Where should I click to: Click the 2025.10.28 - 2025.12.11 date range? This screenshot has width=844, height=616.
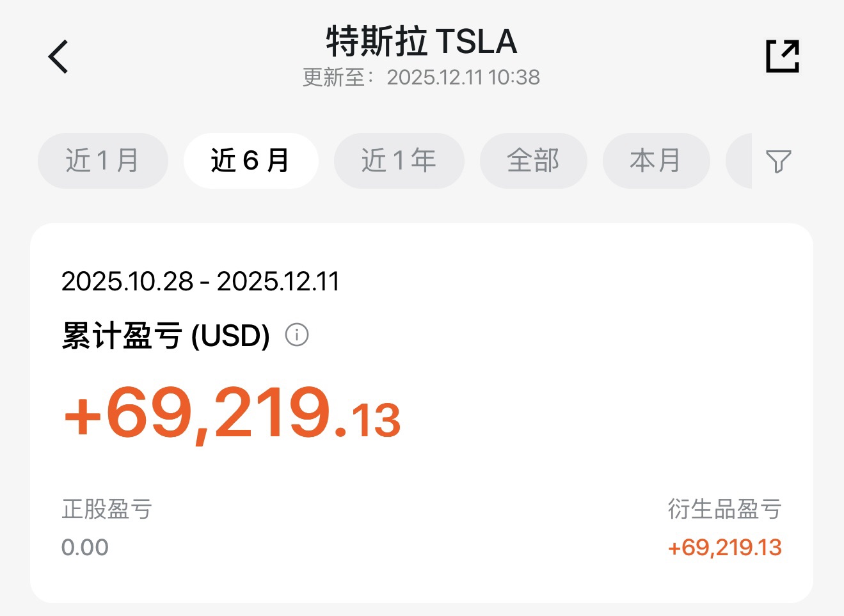200,281
